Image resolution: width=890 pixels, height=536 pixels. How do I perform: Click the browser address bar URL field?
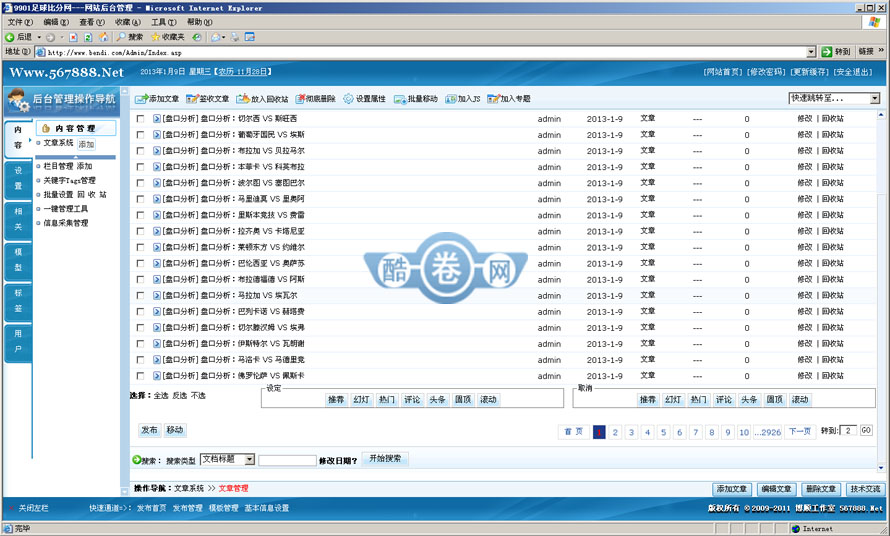point(426,52)
